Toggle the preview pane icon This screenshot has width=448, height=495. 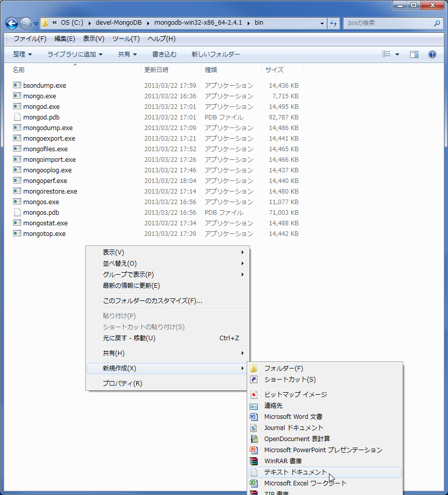point(414,54)
